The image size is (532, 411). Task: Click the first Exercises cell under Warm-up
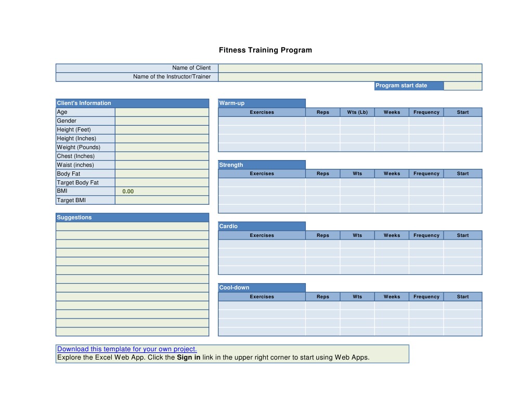pos(262,121)
